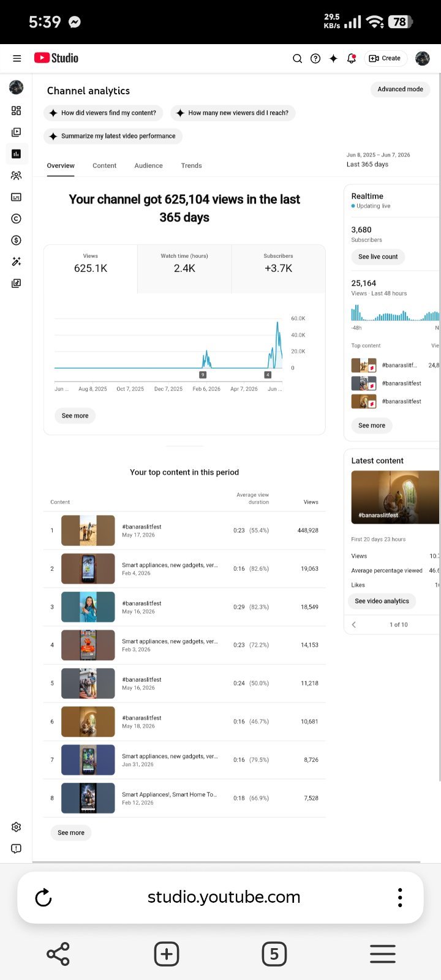Open the Settings gear in sidebar
441x980 pixels.
17,827
